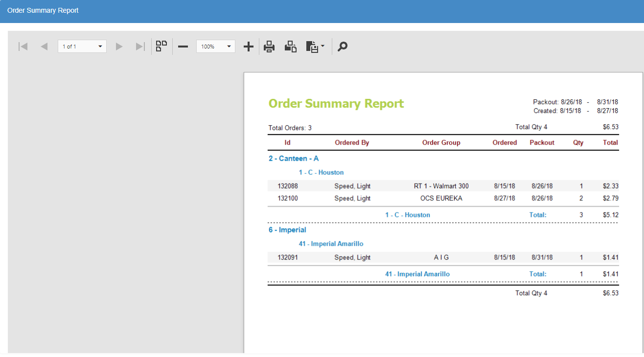Print the report
The width and height of the screenshot is (644, 357).
click(x=269, y=47)
